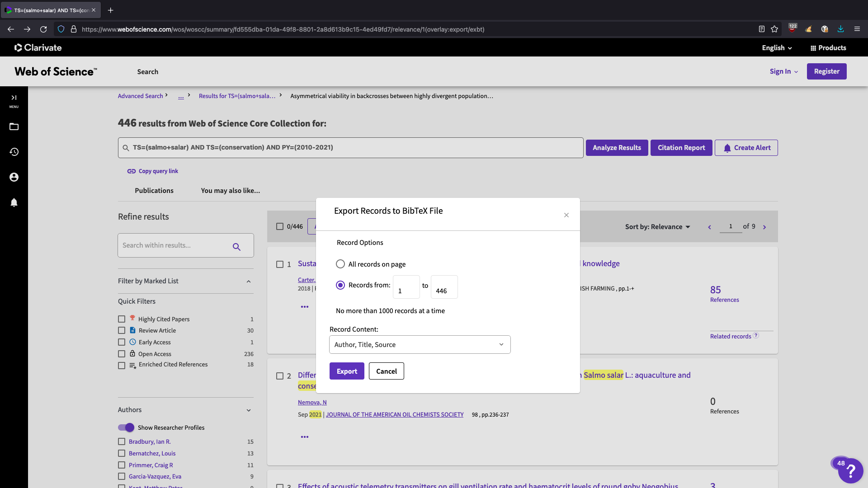Select All records on page option
The height and width of the screenshot is (488, 868).
coord(340,264)
